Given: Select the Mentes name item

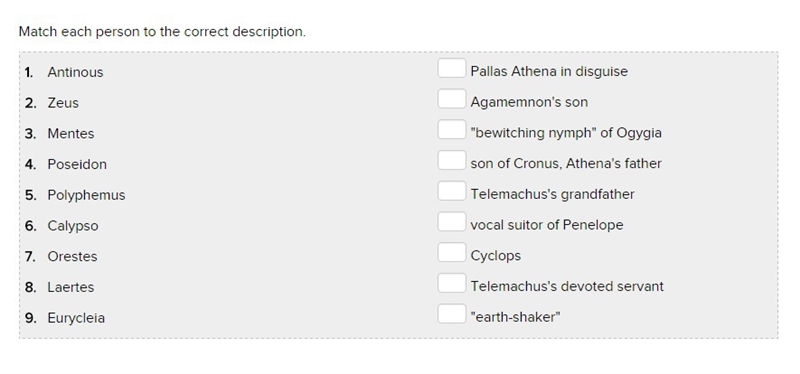Looking at the screenshot, I should (70, 134).
